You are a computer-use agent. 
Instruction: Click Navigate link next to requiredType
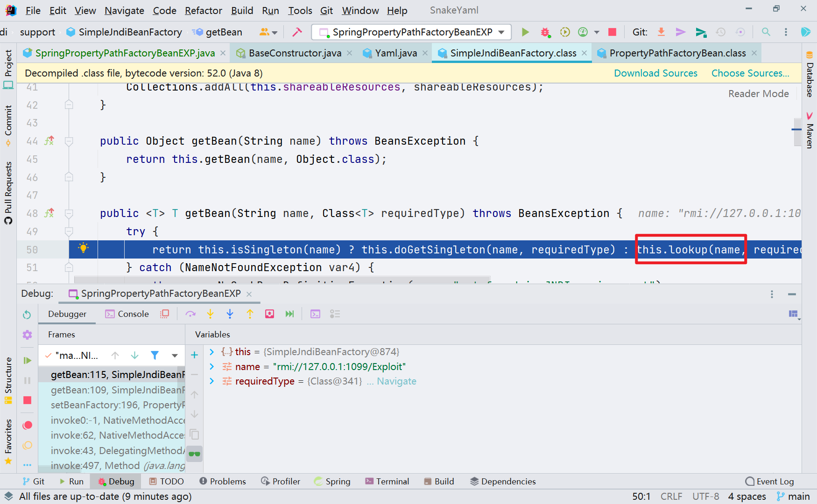tap(396, 381)
